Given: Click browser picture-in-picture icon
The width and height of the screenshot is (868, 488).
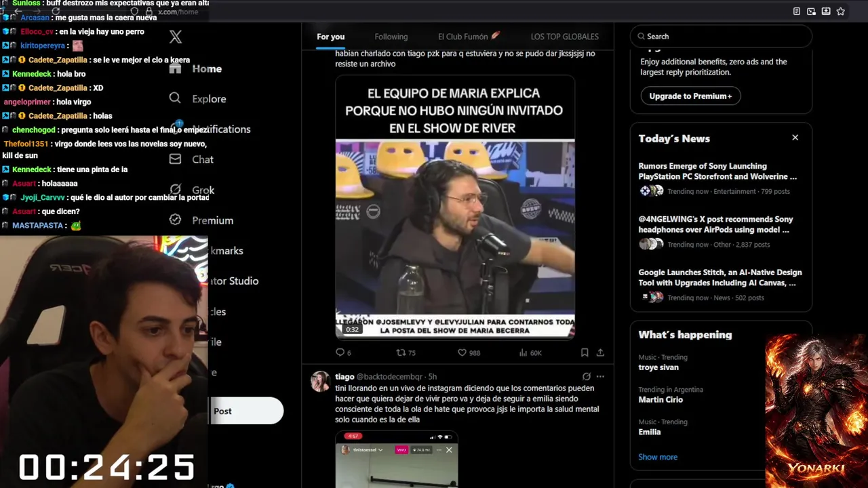Looking at the screenshot, I should [x=811, y=12].
